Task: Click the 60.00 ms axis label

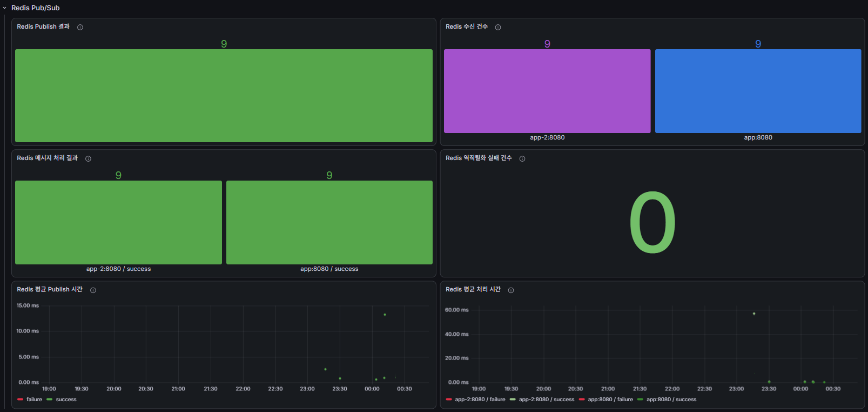Action: 456,310
